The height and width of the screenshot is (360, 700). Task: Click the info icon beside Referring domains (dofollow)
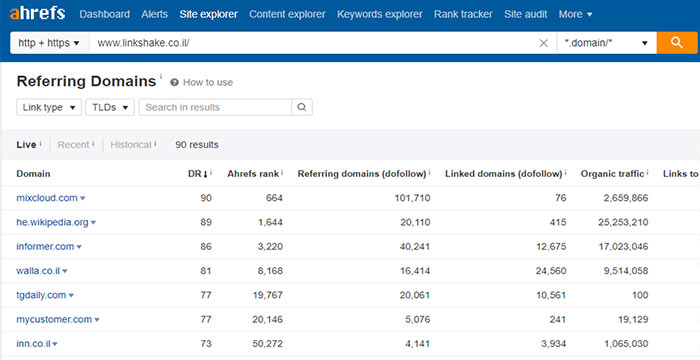tap(429, 172)
